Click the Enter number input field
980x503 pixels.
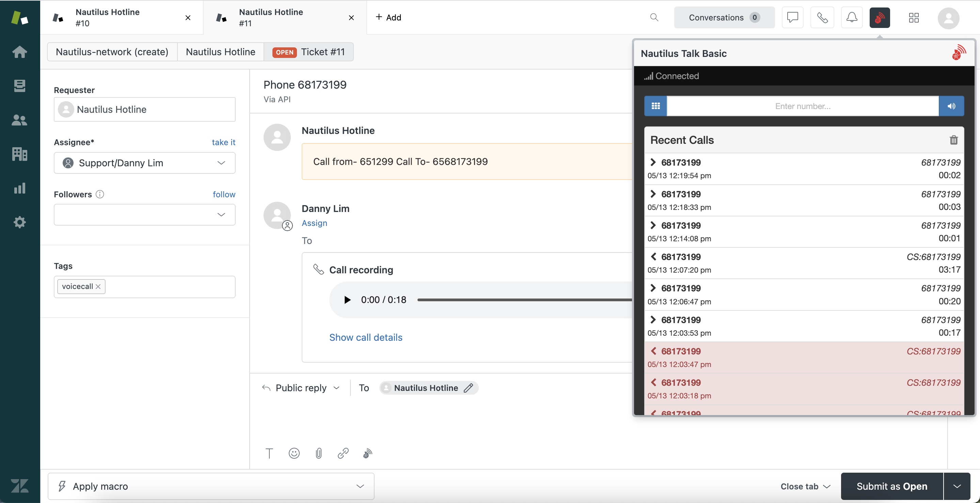(x=802, y=106)
